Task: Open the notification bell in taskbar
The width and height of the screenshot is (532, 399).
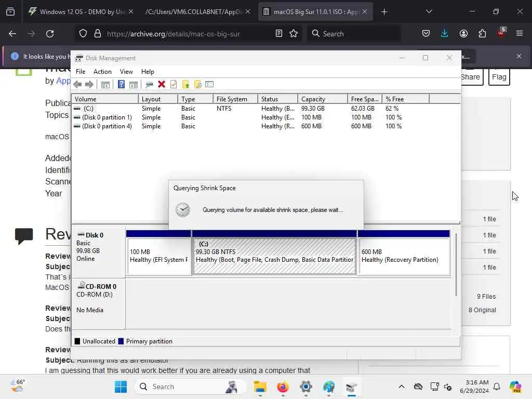Action: (x=497, y=387)
